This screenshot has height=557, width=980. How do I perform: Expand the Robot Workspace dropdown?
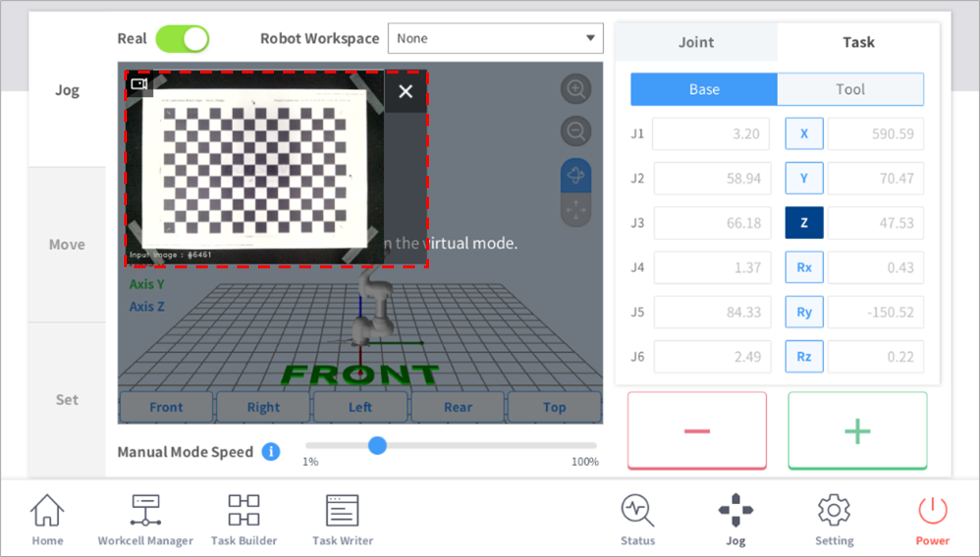pyautogui.click(x=495, y=38)
